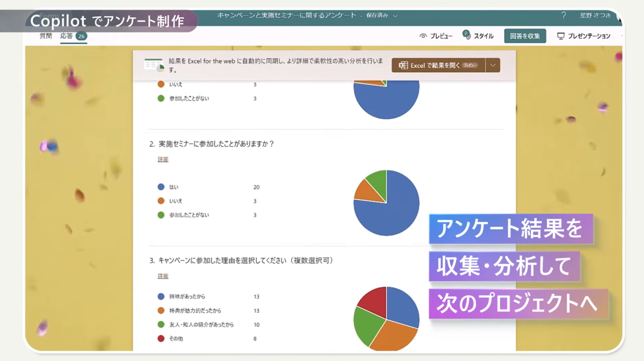Click the count 8 beside その他
Image resolution: width=644 pixels, height=361 pixels.
point(255,339)
